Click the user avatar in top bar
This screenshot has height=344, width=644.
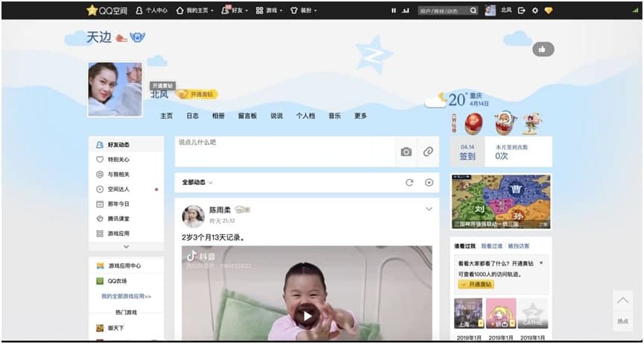490,10
